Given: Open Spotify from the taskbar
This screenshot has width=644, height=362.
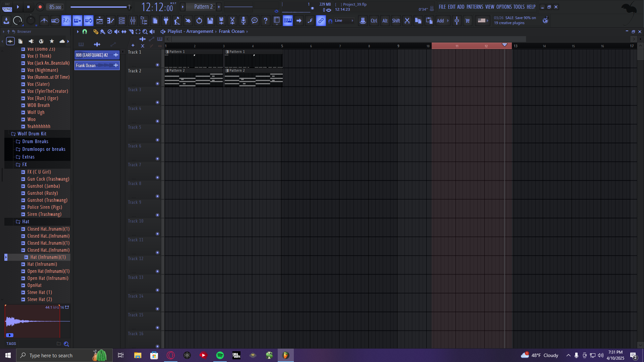Looking at the screenshot, I should tap(220, 355).
